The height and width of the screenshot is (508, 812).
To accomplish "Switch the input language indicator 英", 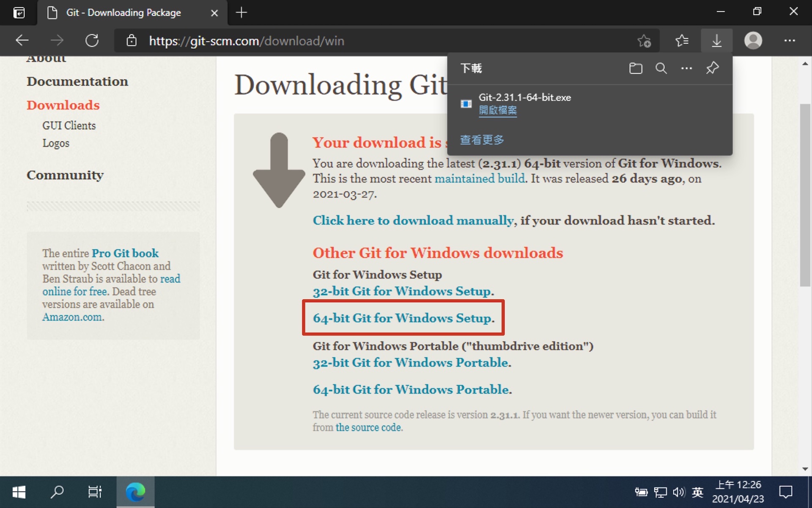I will tap(698, 492).
